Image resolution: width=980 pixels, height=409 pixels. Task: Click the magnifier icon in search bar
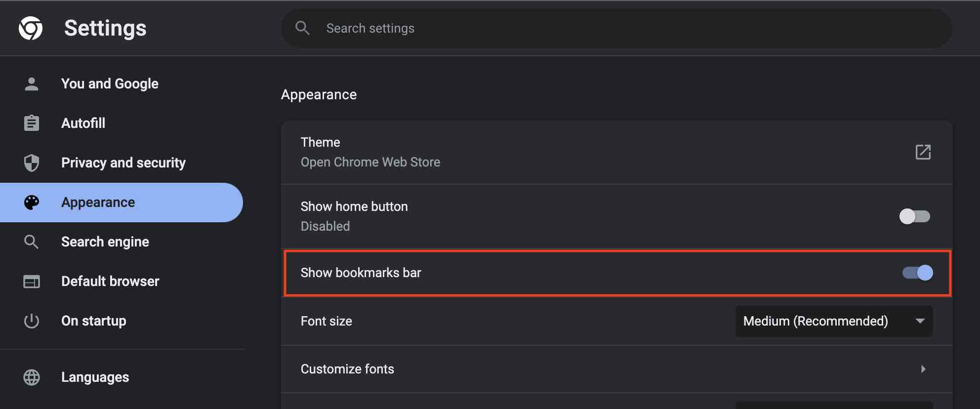tap(302, 28)
